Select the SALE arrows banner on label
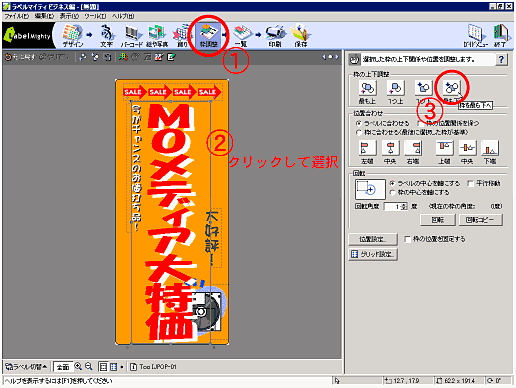 coord(172,92)
